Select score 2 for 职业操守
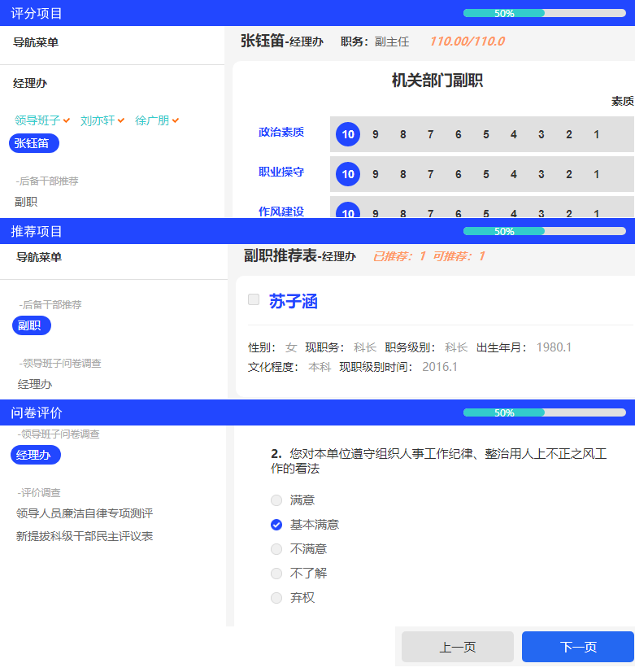635x672 pixels. coord(568,174)
